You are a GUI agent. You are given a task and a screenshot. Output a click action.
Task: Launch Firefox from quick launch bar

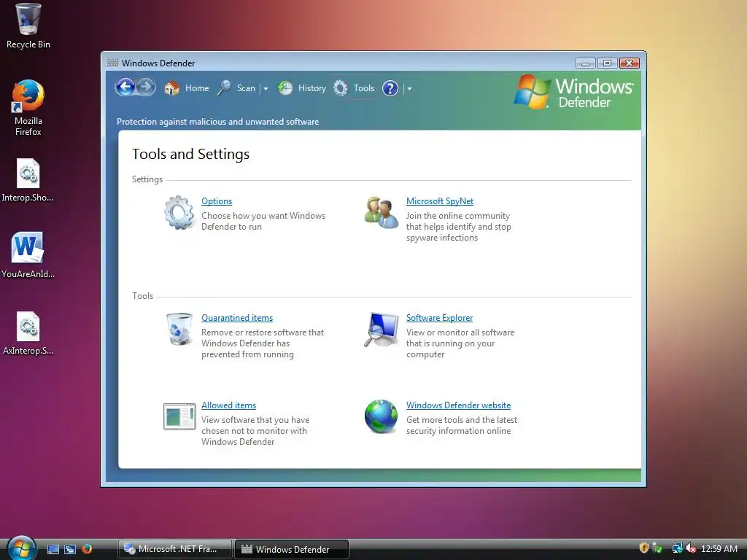click(87, 549)
